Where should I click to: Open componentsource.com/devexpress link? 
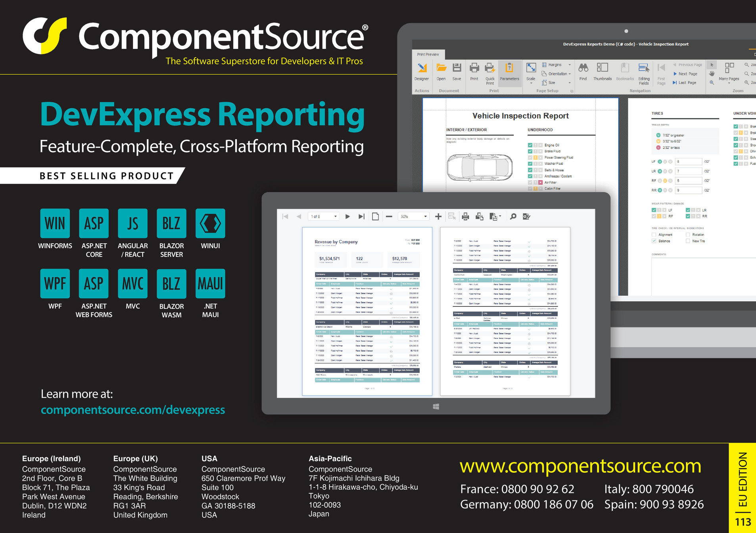(132, 410)
